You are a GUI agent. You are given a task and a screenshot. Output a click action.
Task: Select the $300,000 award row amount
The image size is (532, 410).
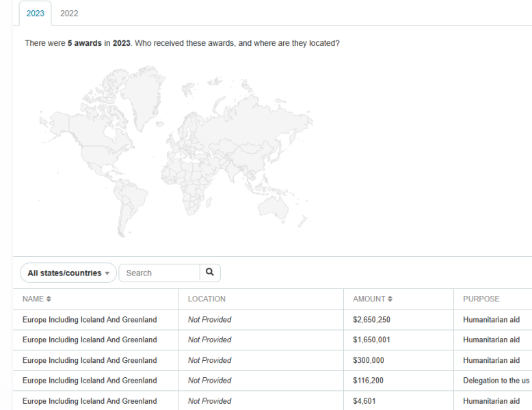click(369, 360)
